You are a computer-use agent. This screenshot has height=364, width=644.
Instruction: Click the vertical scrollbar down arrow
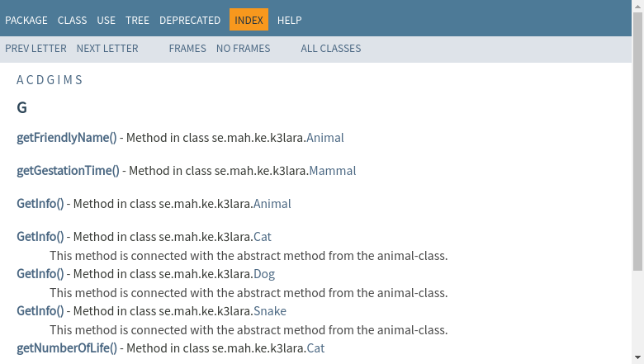pos(637,358)
